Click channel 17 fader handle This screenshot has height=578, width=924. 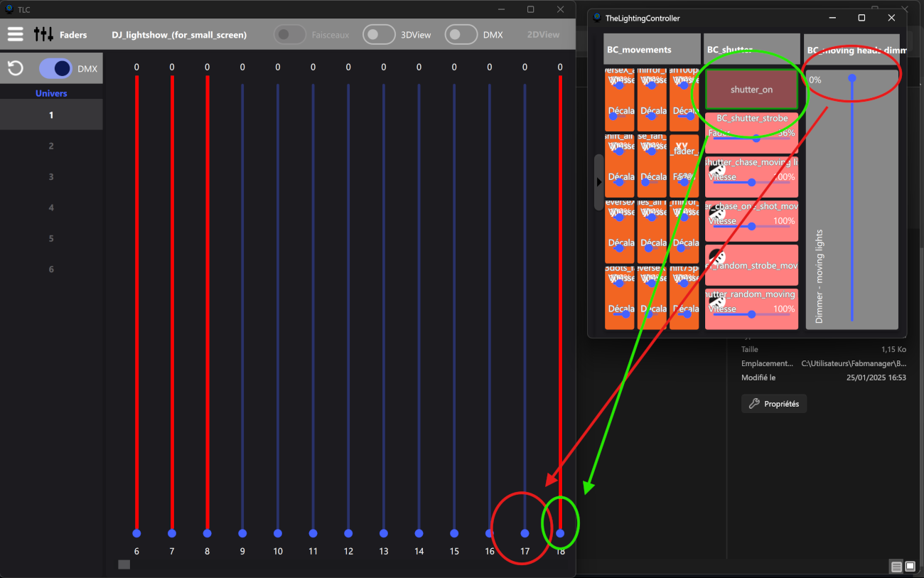coord(525,533)
